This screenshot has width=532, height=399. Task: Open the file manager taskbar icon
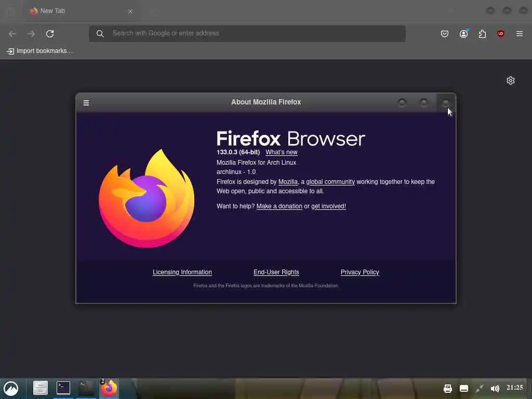point(40,388)
